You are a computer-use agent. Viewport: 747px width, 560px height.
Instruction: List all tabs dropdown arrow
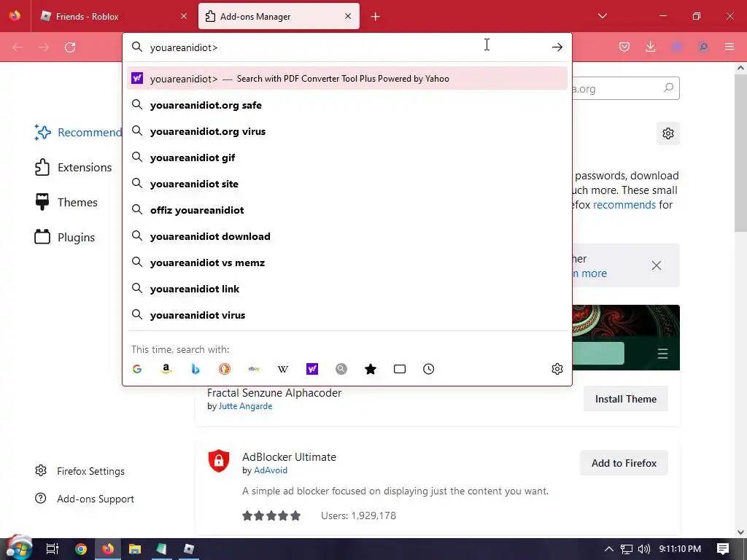(602, 16)
